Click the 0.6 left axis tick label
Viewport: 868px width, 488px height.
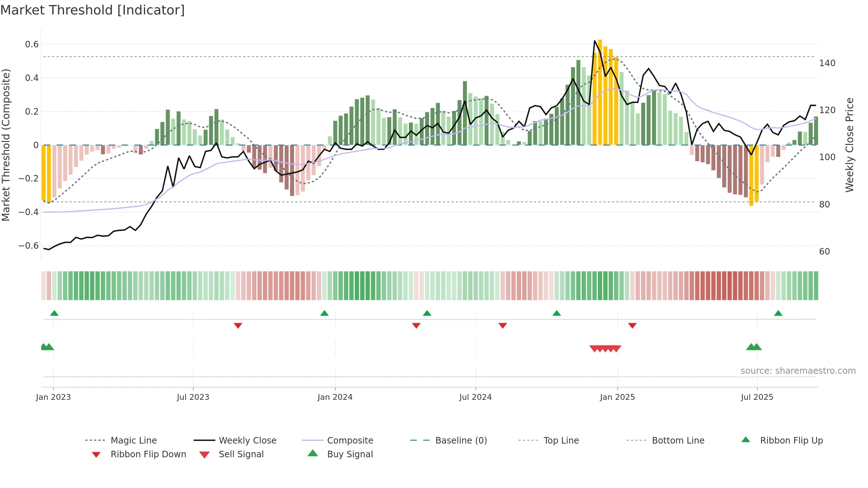tap(32, 44)
